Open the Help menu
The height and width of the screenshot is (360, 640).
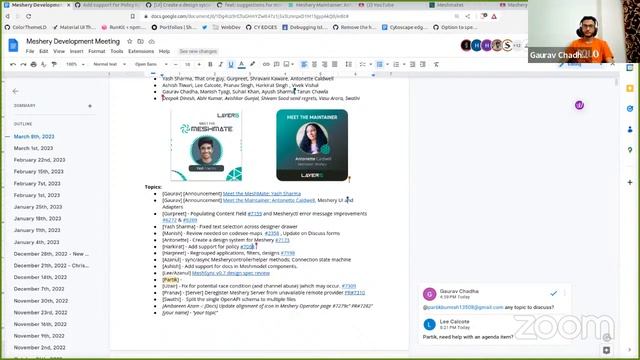[164, 51]
